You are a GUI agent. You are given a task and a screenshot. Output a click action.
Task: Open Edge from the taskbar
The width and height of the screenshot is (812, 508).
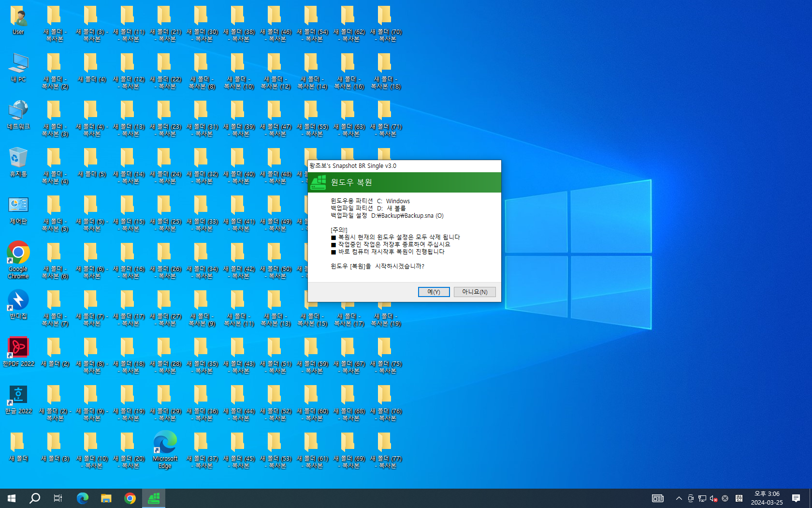[83, 498]
